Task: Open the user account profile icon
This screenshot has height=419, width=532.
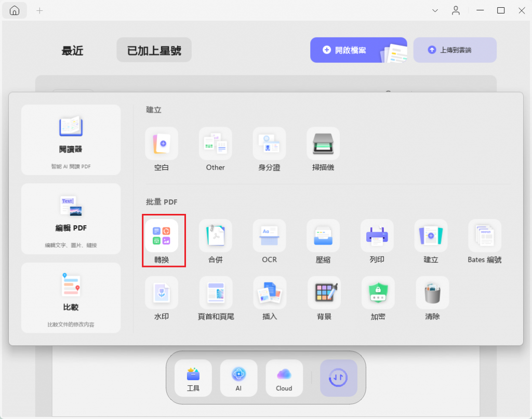Action: point(456,11)
